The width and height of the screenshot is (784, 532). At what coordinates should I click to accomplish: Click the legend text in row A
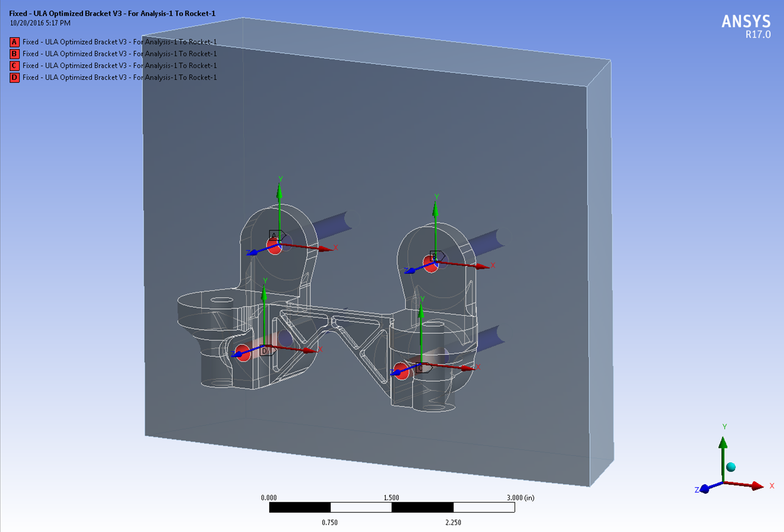(x=119, y=42)
